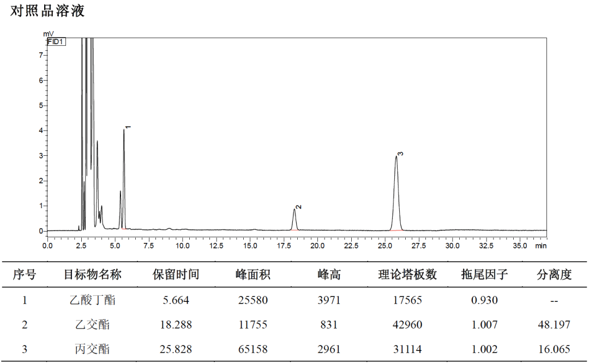
Task: Click plate number 42960
Action: [407, 325]
